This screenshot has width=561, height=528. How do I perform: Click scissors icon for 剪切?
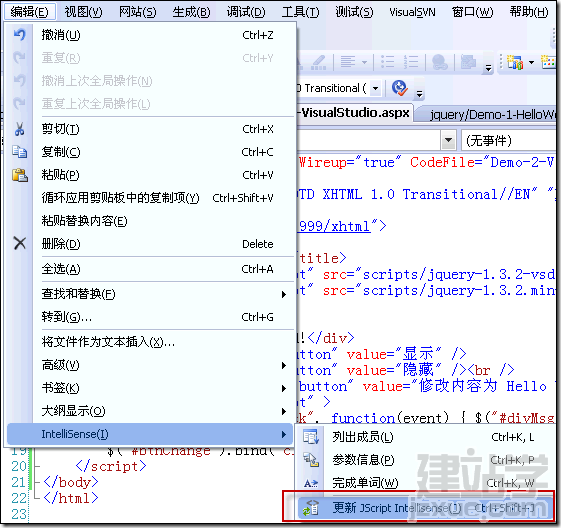[19, 129]
